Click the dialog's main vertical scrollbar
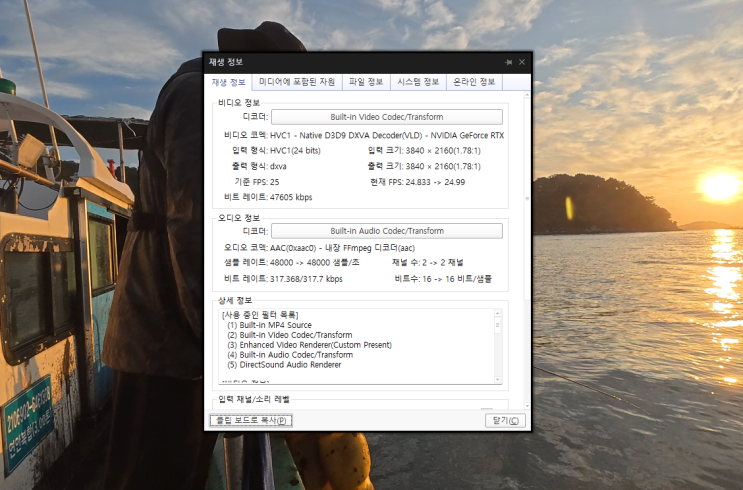Screen dimensions: 743x490 [x=527, y=198]
